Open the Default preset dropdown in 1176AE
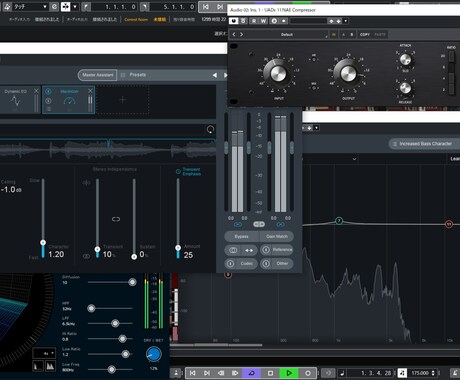This screenshot has height=380, width=460. tap(287, 35)
